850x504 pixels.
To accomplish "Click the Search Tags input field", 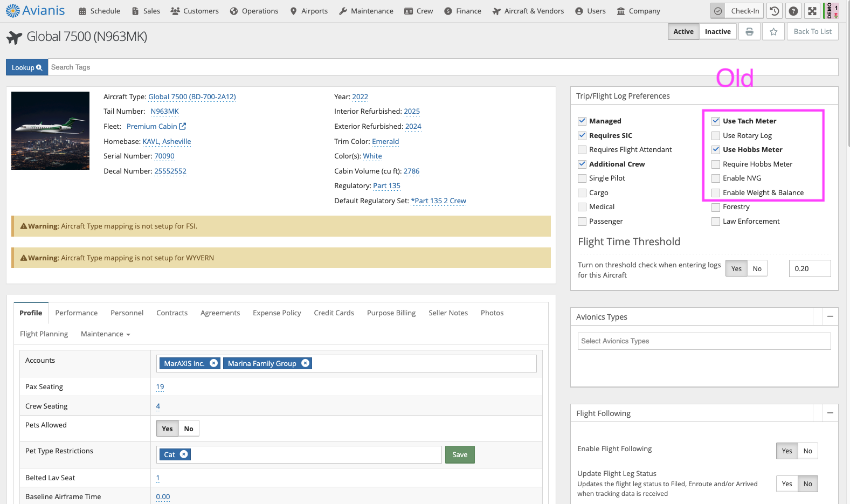I will click(x=443, y=67).
